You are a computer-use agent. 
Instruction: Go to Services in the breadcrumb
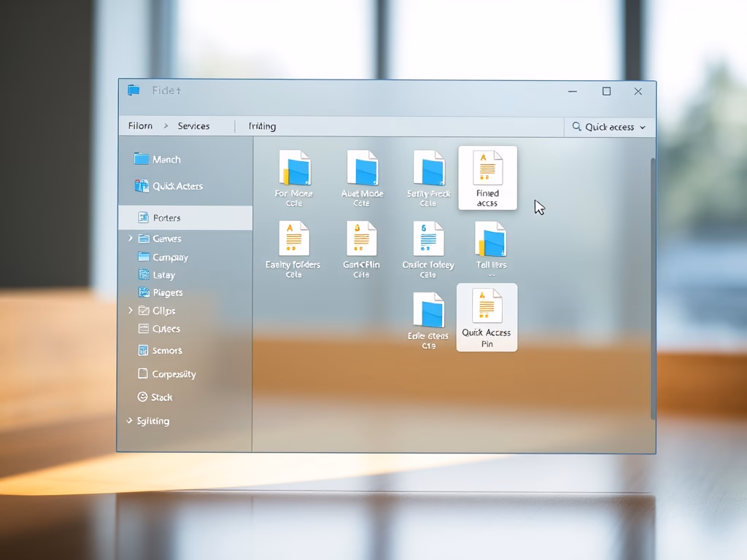193,126
